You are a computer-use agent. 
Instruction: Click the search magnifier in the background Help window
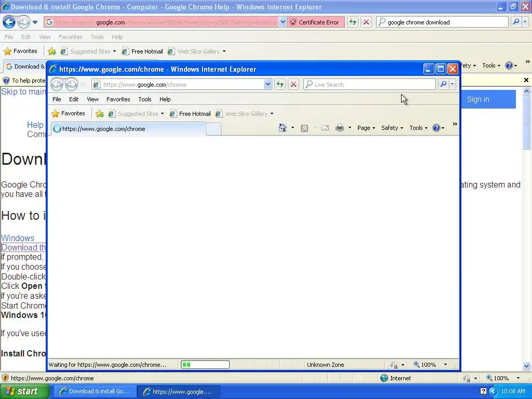516,22
